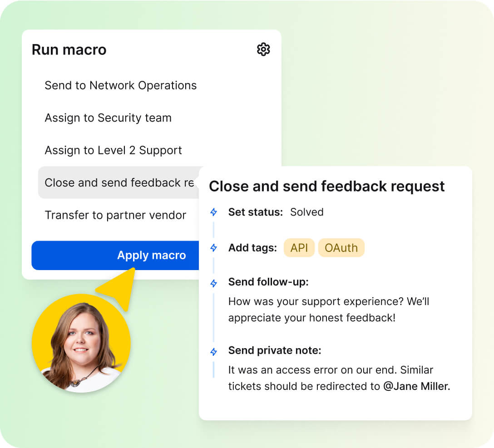Click the lightning icon beside Add tags
Screen dimensions: 494x448
point(213,248)
